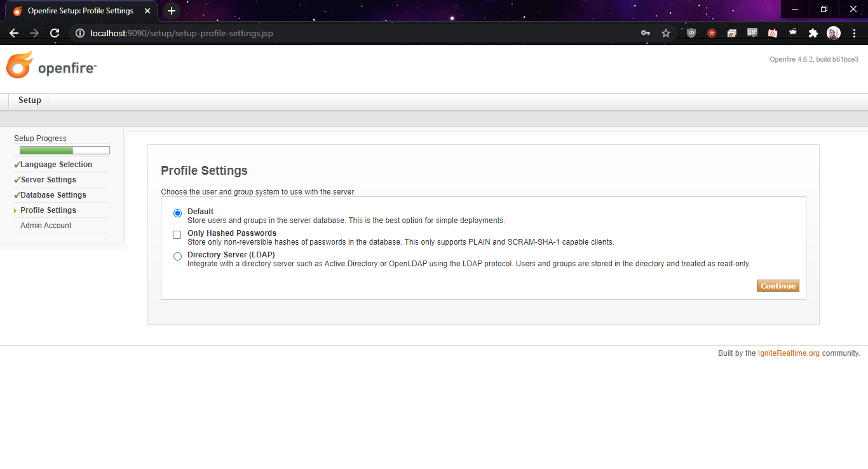Click Database Settings step in sidebar
Viewport: 868px width, 469px height.
click(x=53, y=195)
